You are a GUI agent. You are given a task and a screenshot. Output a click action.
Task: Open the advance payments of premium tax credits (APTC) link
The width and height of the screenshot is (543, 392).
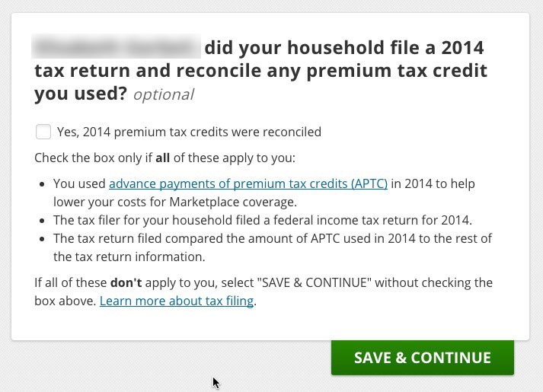point(248,183)
